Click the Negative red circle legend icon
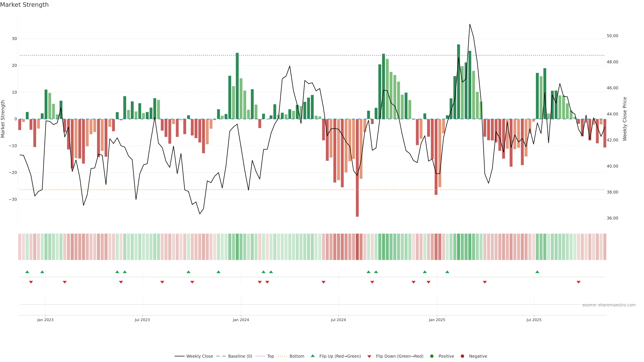644x362 pixels. tap(462, 356)
